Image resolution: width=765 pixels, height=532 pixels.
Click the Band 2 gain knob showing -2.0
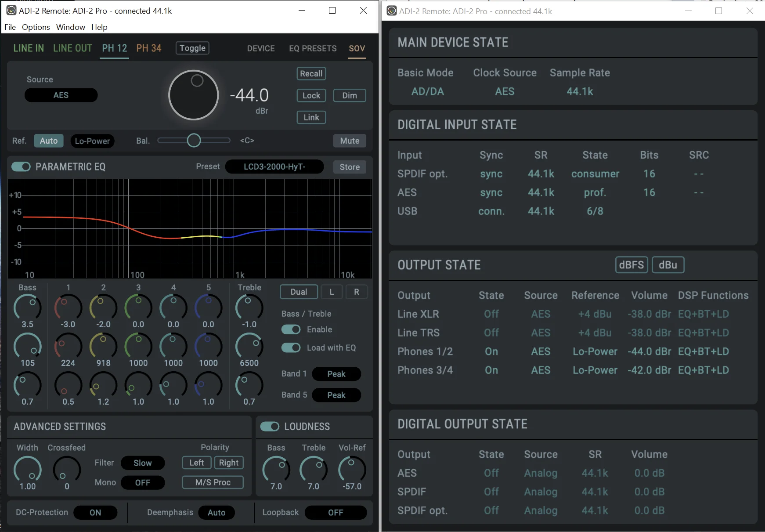[103, 307]
